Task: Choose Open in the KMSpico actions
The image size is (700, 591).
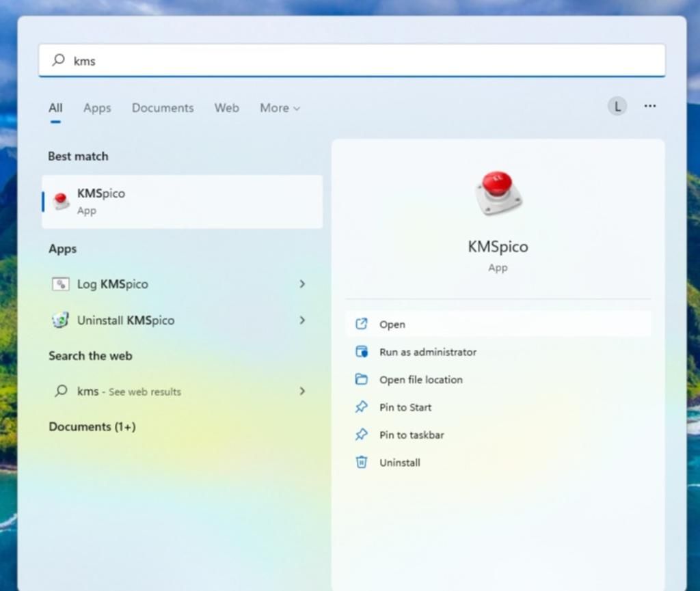Action: click(498, 325)
